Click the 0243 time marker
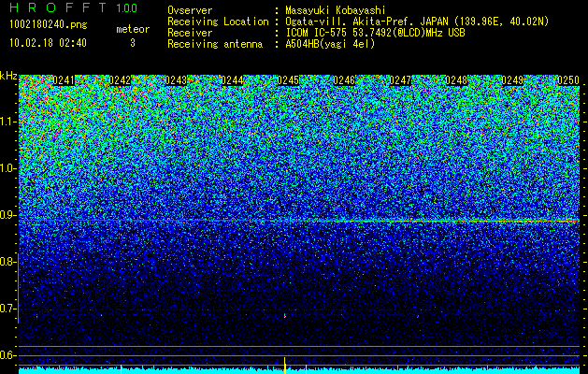Screen dimensions: 588x374 point(176,80)
